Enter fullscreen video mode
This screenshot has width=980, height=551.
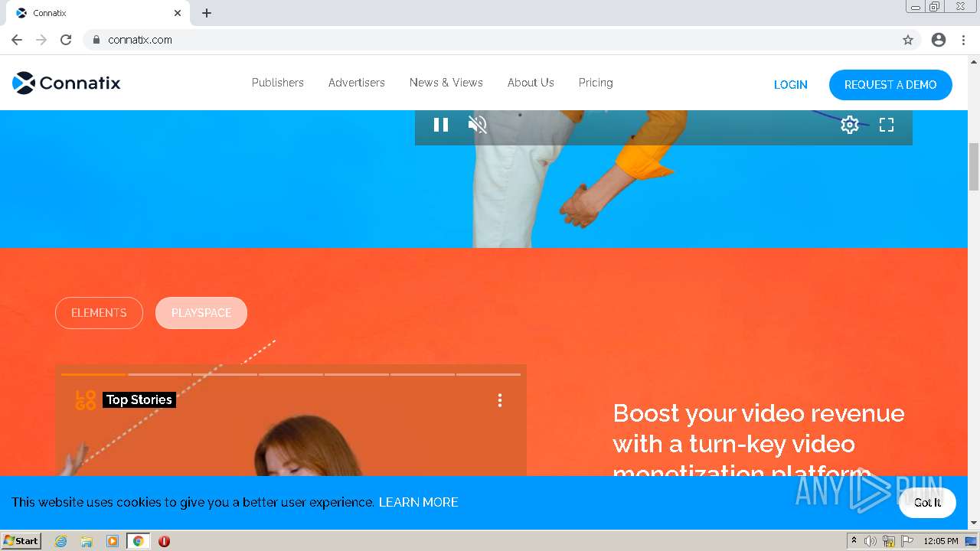pos(887,125)
